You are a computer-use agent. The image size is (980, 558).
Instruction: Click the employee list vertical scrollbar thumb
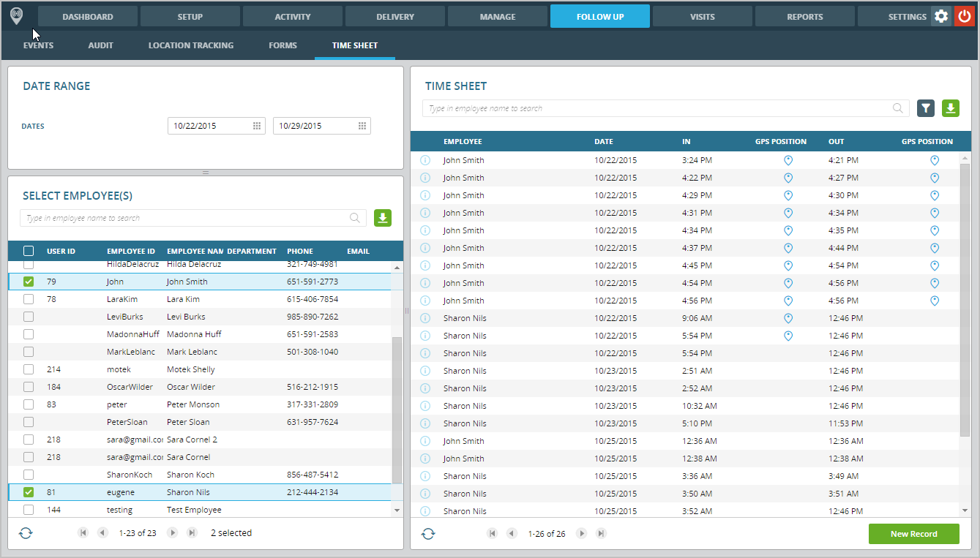[397, 410]
